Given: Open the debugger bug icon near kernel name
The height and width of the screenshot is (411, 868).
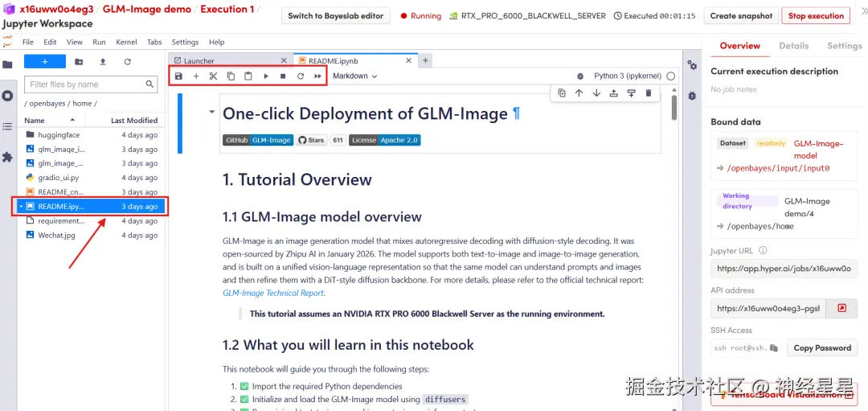Looking at the screenshot, I should [x=580, y=76].
